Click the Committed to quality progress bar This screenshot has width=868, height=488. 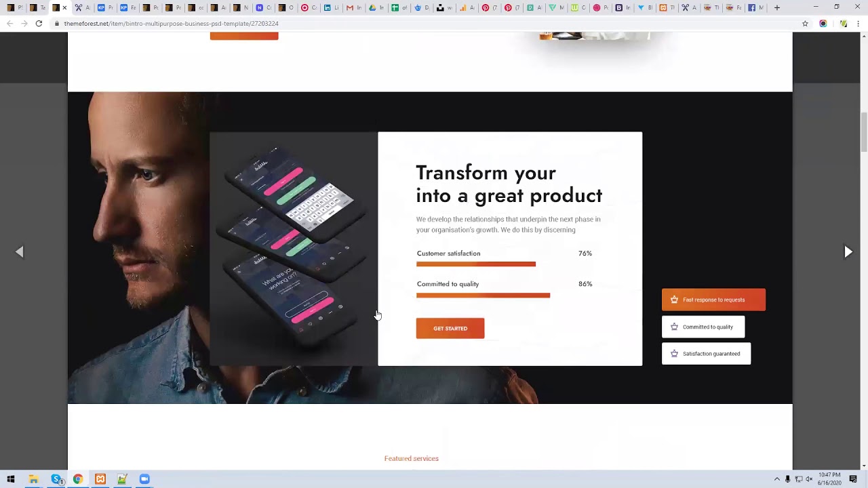coord(483,296)
